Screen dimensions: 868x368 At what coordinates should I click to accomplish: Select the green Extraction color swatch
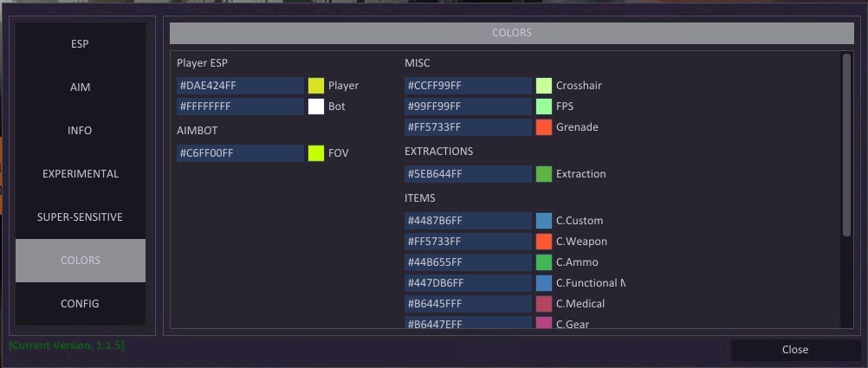tap(544, 174)
